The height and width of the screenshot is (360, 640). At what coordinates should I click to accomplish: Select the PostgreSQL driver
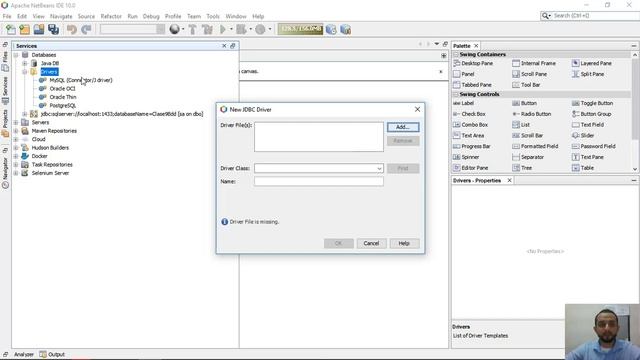point(62,105)
